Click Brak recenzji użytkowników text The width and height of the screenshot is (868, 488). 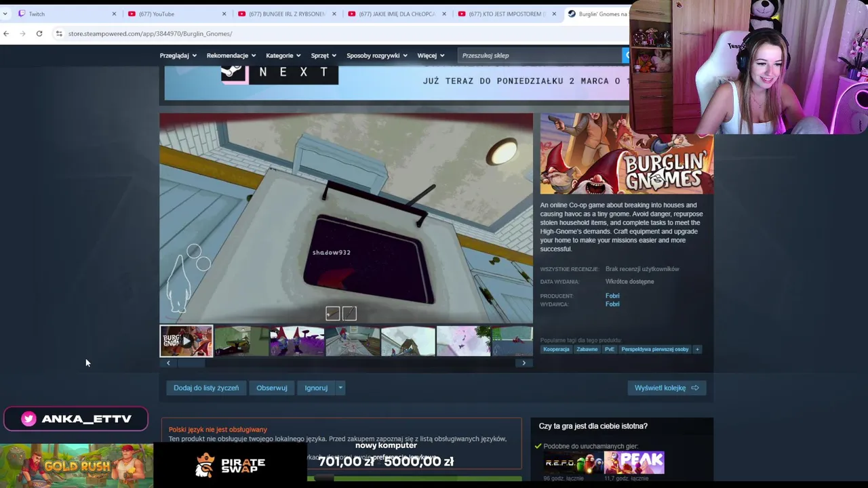point(642,269)
